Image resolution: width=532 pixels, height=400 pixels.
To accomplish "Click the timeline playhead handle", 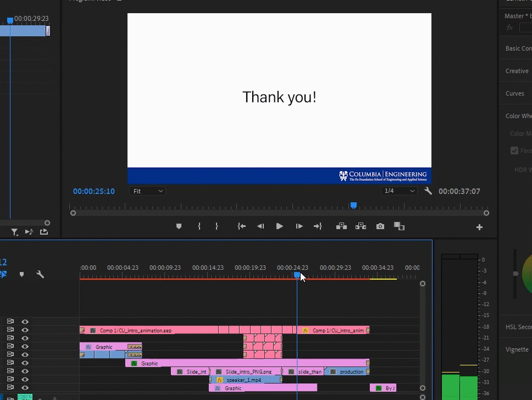I will pyautogui.click(x=297, y=275).
